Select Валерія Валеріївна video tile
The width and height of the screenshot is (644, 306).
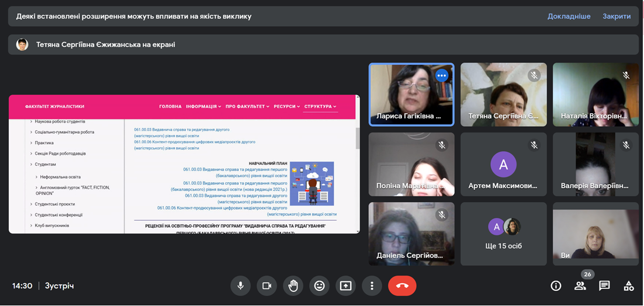coord(596,164)
